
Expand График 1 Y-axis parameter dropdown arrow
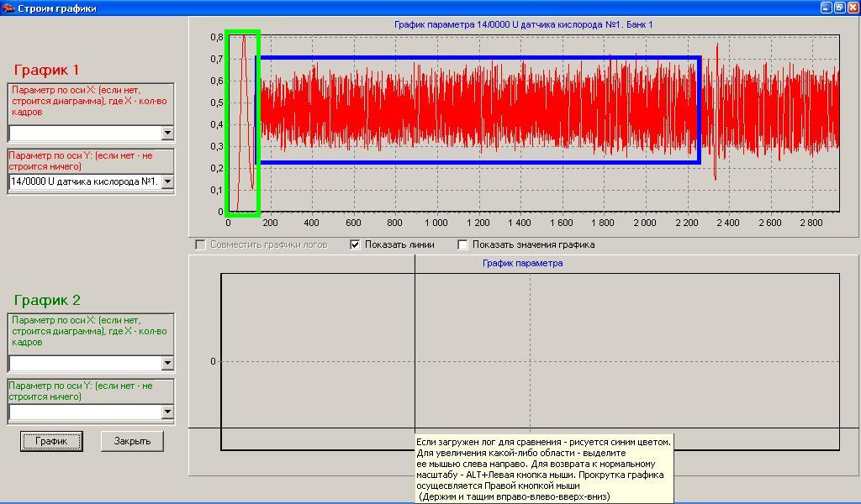coord(166,181)
